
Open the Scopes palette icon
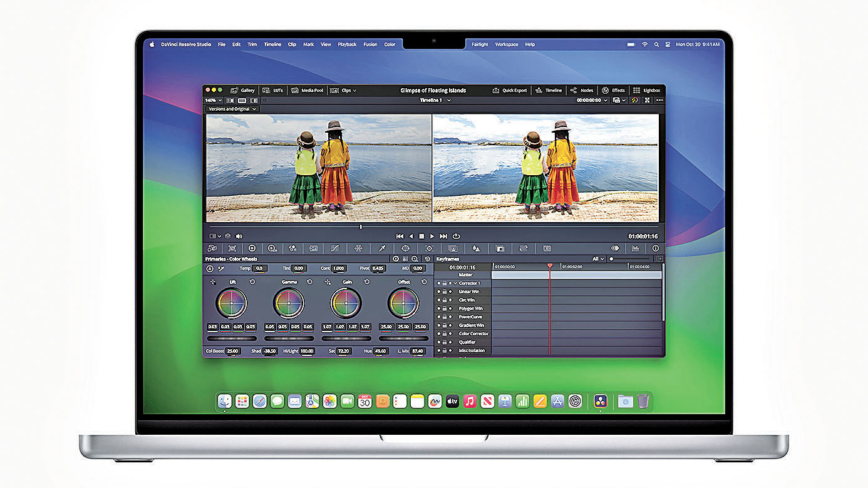(635, 248)
